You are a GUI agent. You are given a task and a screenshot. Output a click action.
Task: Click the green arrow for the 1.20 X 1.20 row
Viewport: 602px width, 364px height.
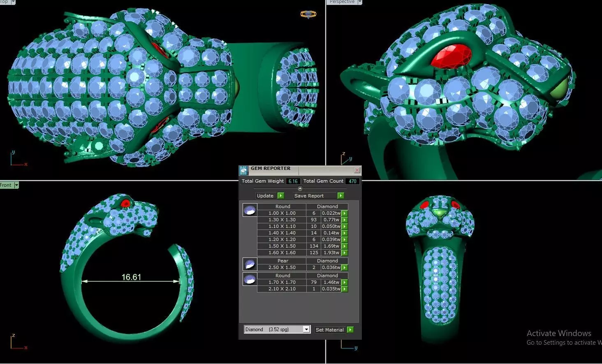point(345,239)
